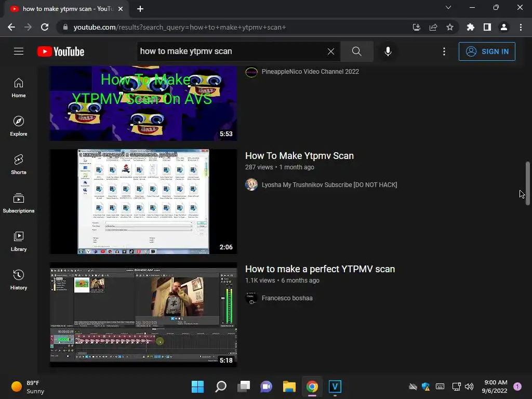Open 'How To Make YTPMV Scan On AVS' thumbnail
532x399 pixels.
tap(143, 103)
